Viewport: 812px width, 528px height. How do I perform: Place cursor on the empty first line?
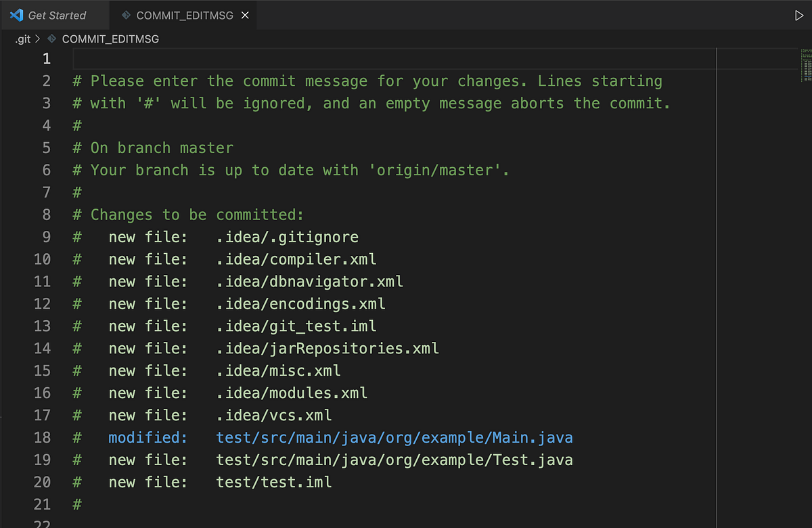click(203, 58)
